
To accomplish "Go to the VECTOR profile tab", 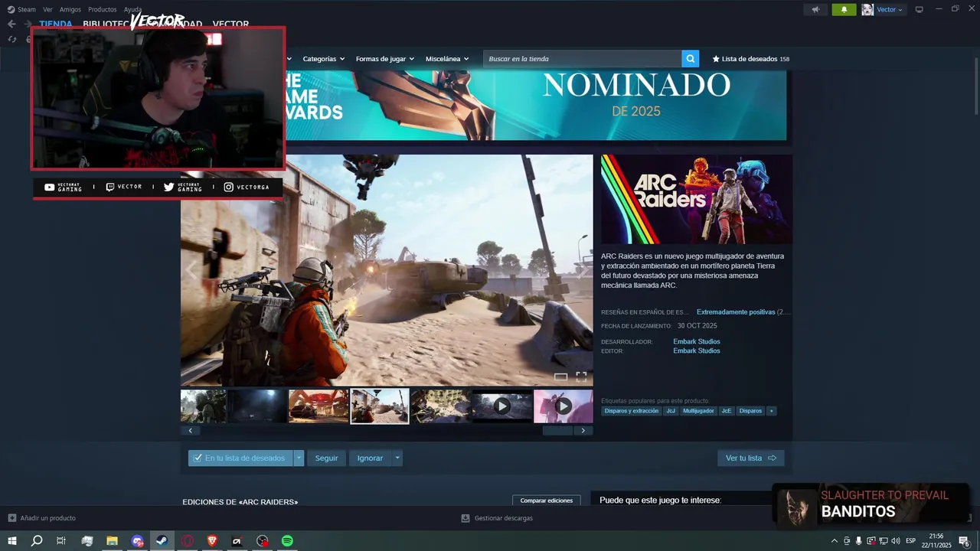I will point(230,24).
